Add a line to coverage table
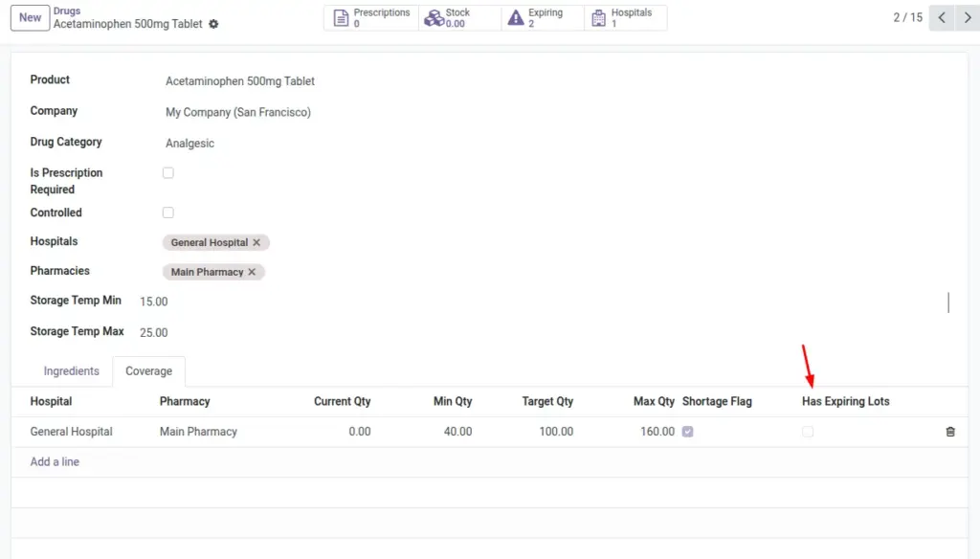The width and height of the screenshot is (980, 559). (55, 462)
